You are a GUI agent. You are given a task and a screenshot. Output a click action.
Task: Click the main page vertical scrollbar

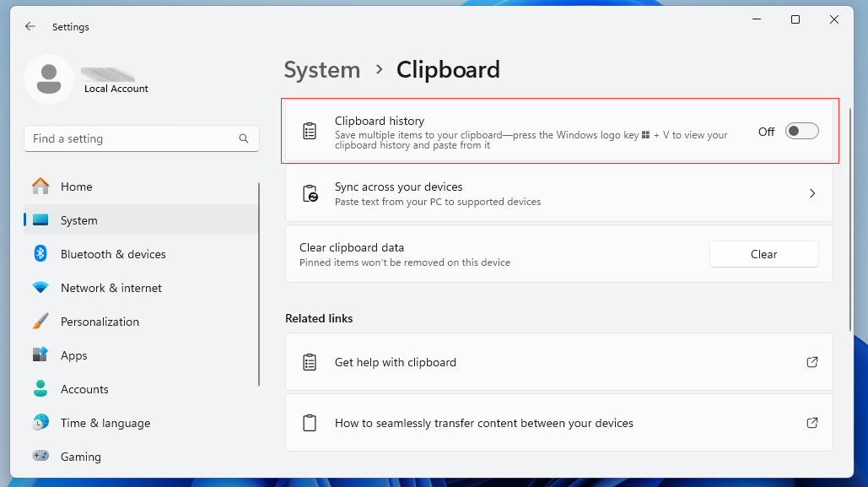pyautogui.click(x=850, y=220)
